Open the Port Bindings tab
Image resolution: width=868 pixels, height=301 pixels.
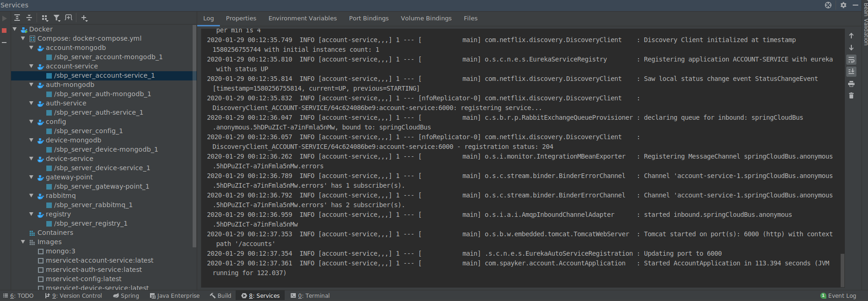click(x=368, y=18)
